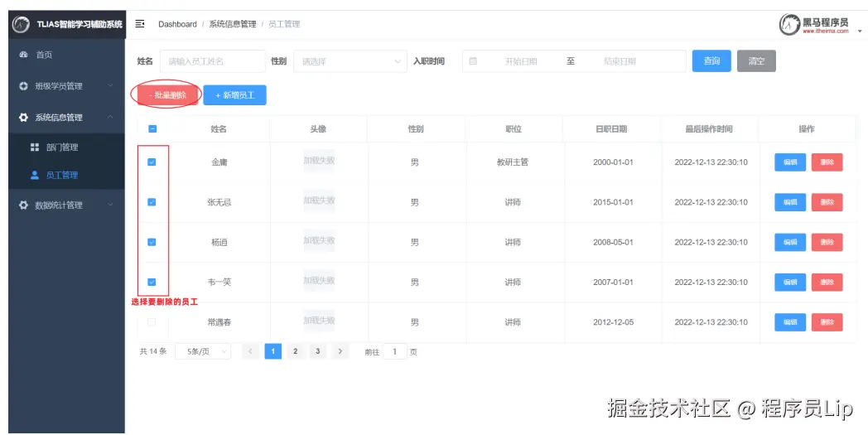Click 删除 for employee 杨逍
This screenshot has height=435, width=868.
827,242
